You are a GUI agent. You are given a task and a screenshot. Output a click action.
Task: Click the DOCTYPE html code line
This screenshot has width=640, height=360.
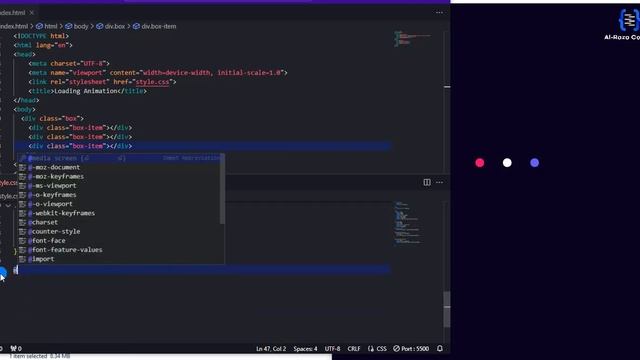click(x=41, y=36)
